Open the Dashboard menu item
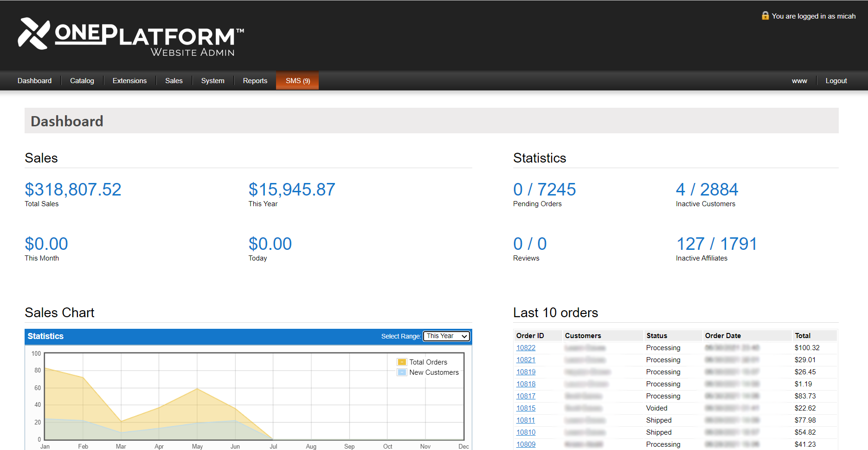Viewport: 868px width, 450px height. [34, 81]
